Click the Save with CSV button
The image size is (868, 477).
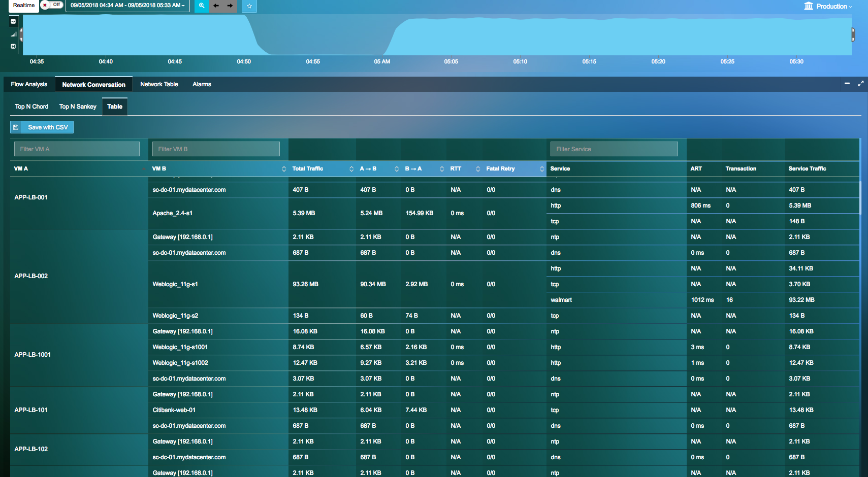click(42, 127)
